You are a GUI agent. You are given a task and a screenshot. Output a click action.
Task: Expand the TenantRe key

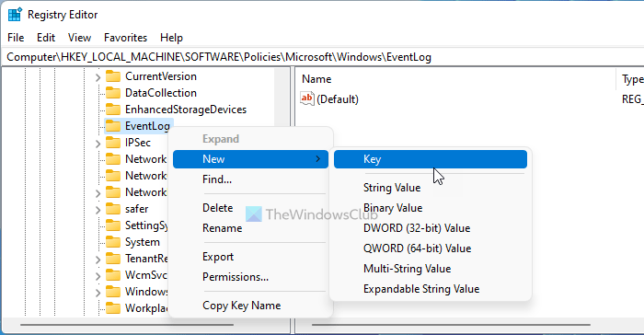[98, 260]
